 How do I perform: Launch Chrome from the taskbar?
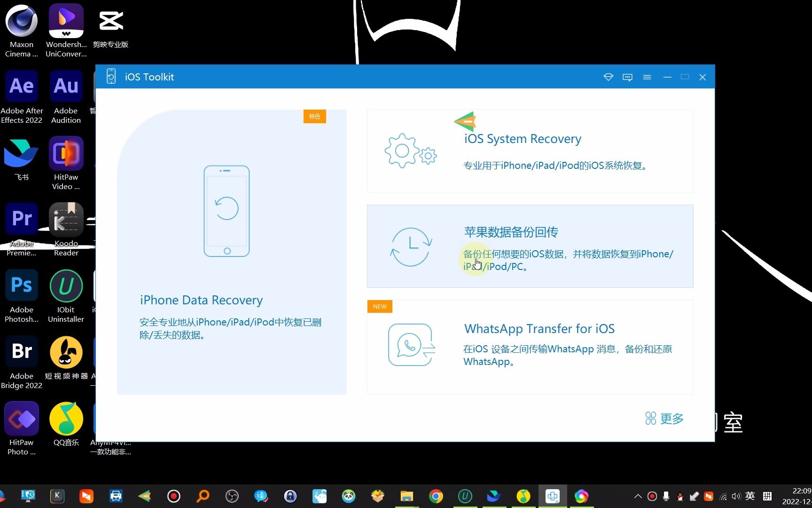click(x=435, y=496)
